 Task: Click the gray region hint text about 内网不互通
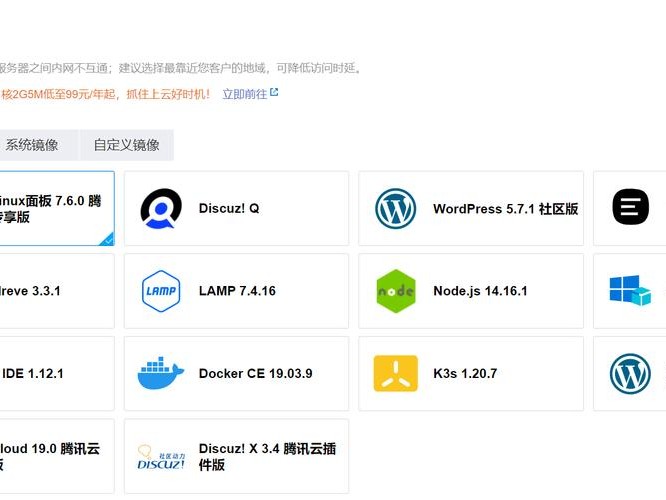click(180, 68)
